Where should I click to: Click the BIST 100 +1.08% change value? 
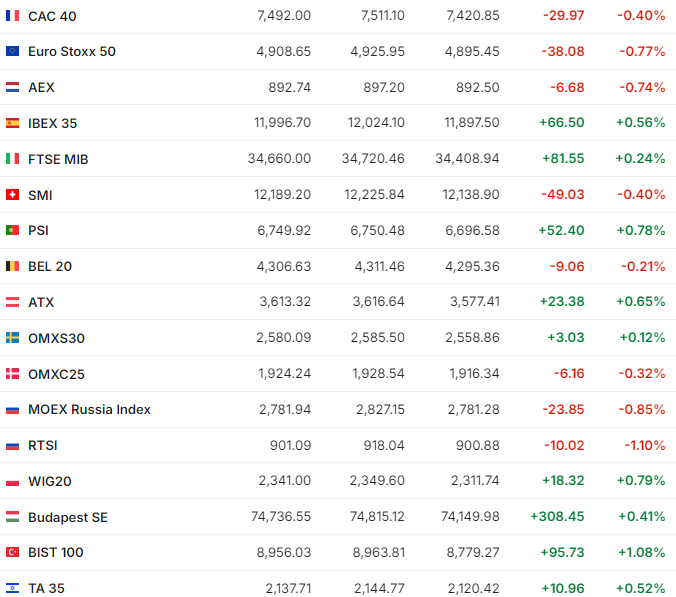click(x=640, y=552)
